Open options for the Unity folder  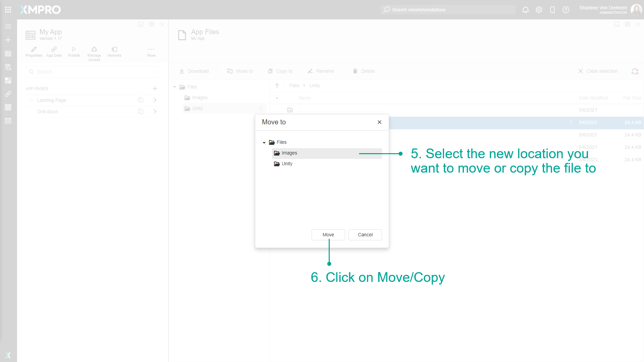point(261,108)
